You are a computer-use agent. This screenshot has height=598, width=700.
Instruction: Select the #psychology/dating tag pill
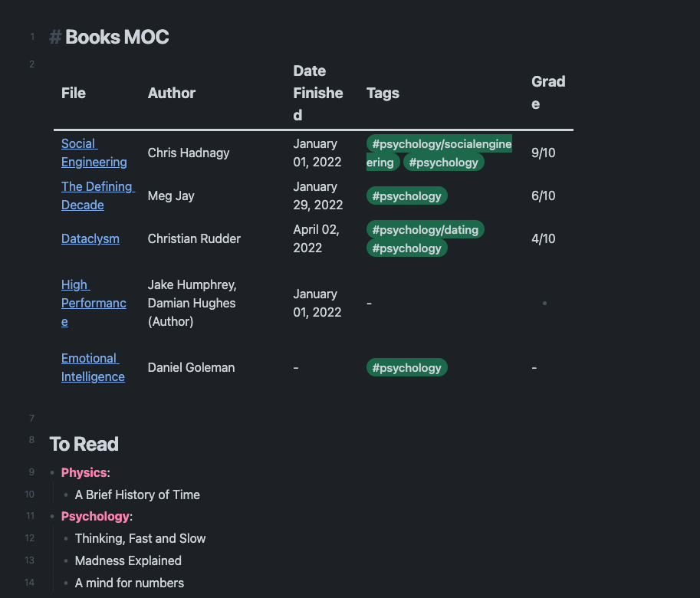point(425,230)
